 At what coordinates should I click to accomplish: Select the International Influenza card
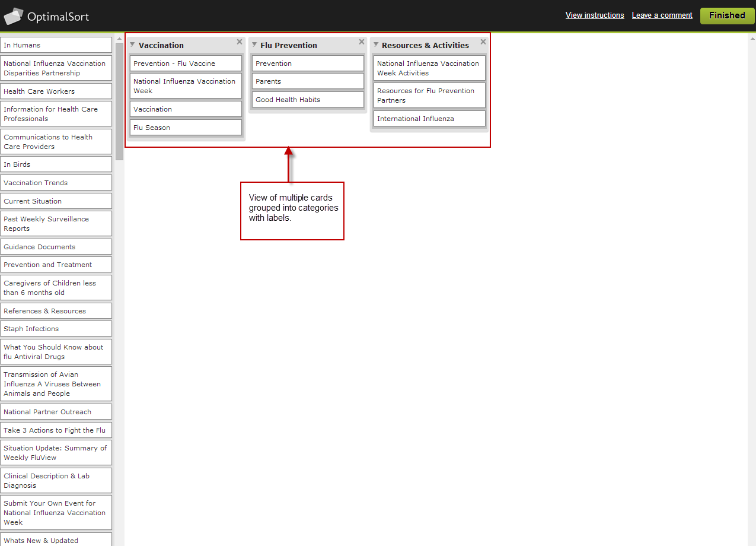point(429,119)
